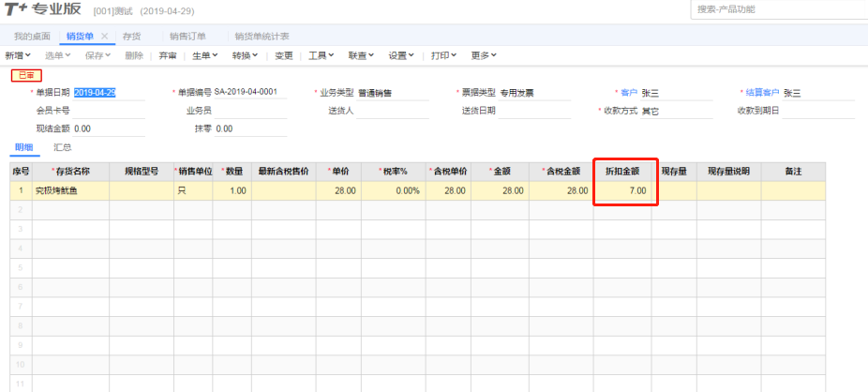
Task: Open the 更多 menu
Action: point(482,55)
